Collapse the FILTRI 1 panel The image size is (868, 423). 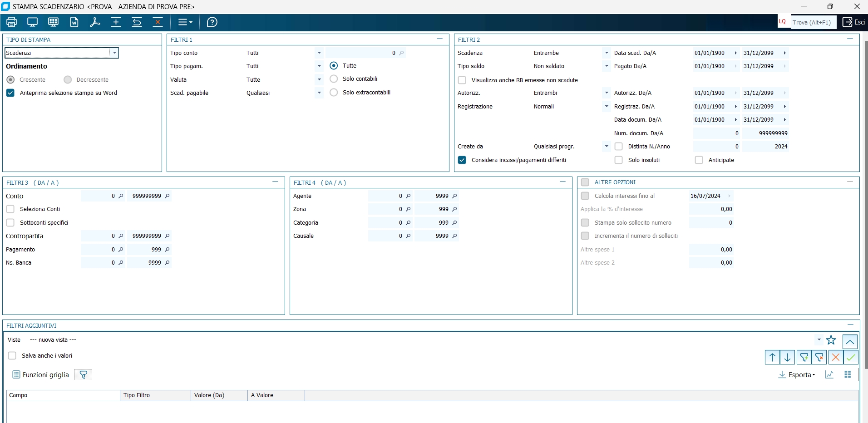(439, 39)
